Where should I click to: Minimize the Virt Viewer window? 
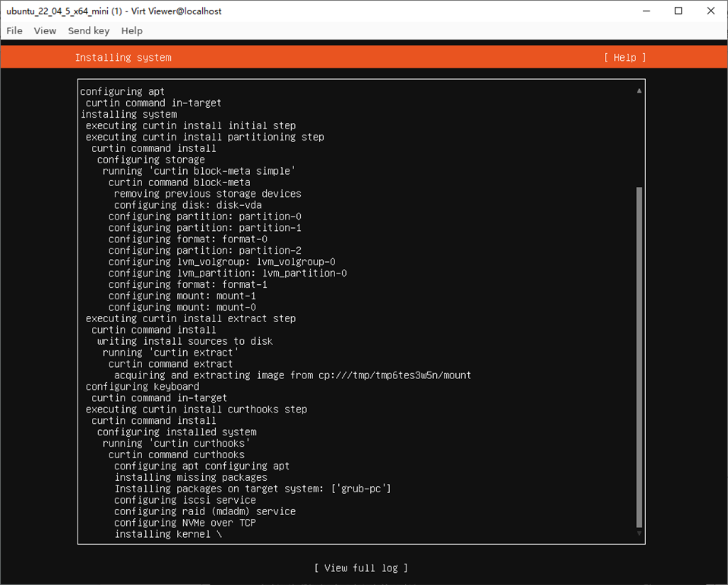point(646,11)
